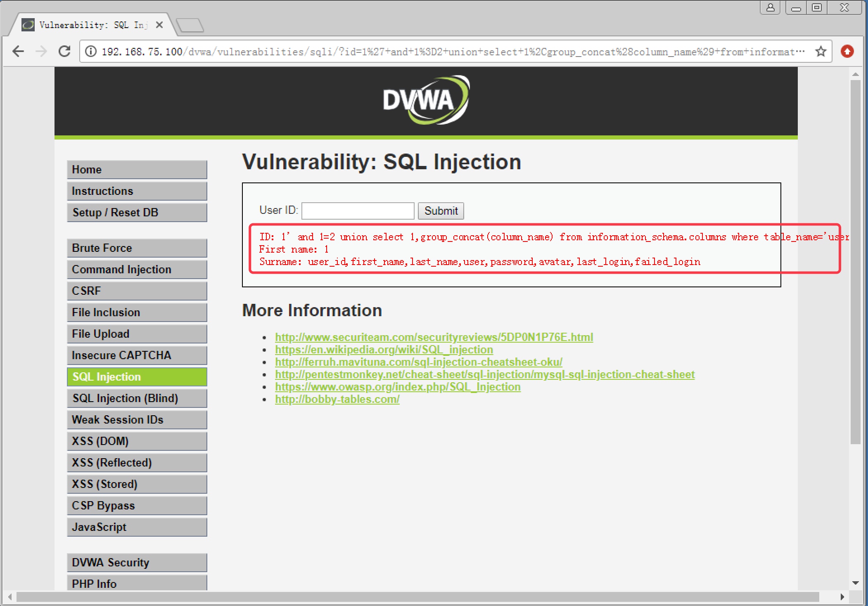Bookmark page with the star icon
The image size is (868, 606).
[x=821, y=52]
